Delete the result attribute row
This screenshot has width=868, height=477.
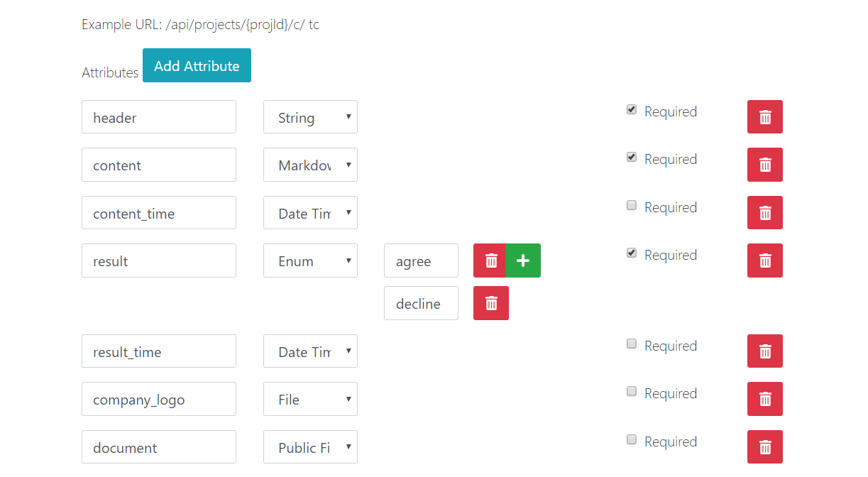764,261
